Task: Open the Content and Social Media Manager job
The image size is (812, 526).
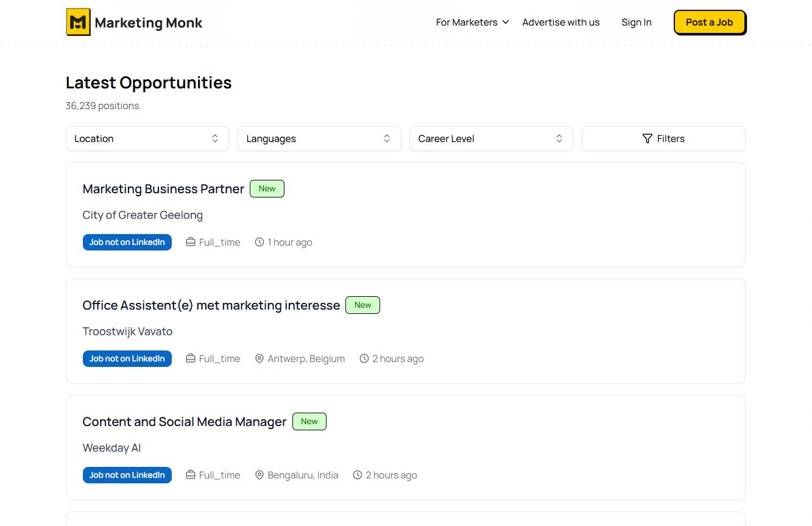Action: pyautogui.click(x=185, y=422)
